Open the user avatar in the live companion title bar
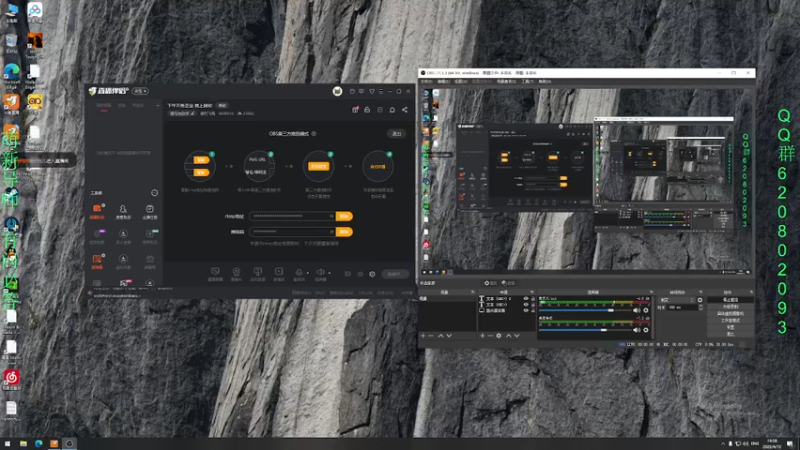The height and width of the screenshot is (450, 800). tap(337, 91)
